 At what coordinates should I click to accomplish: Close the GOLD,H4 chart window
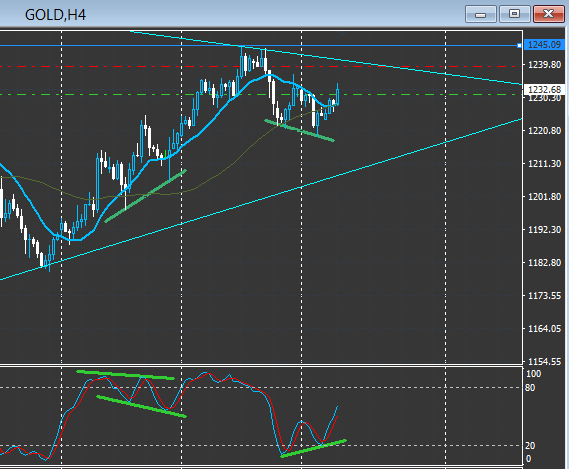548,14
